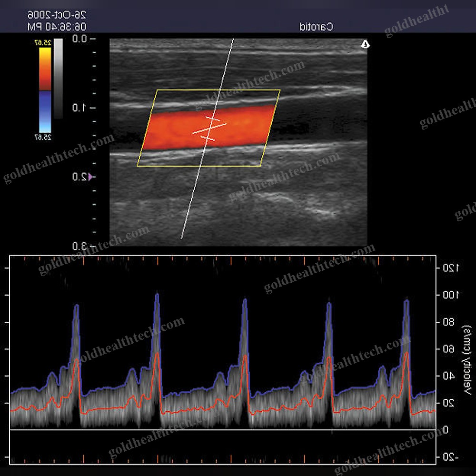Click the 0.1 depth scale label
This screenshot has height=476, width=476.
[79, 108]
